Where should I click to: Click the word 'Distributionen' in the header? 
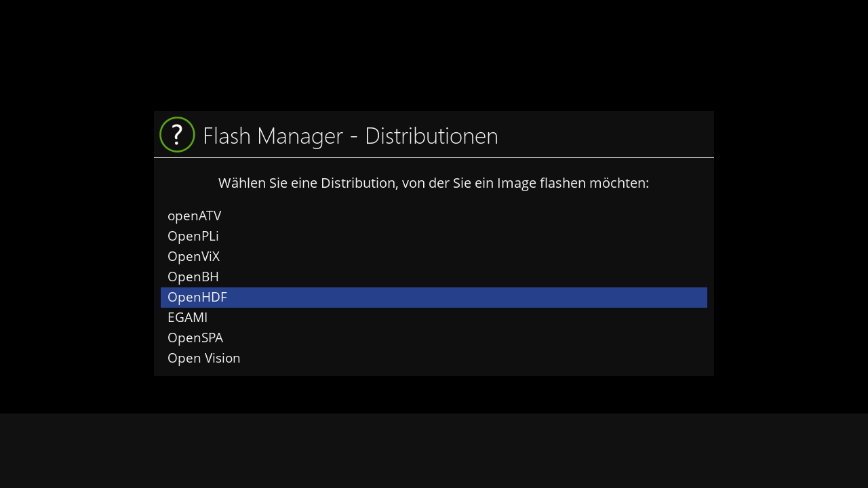click(431, 136)
